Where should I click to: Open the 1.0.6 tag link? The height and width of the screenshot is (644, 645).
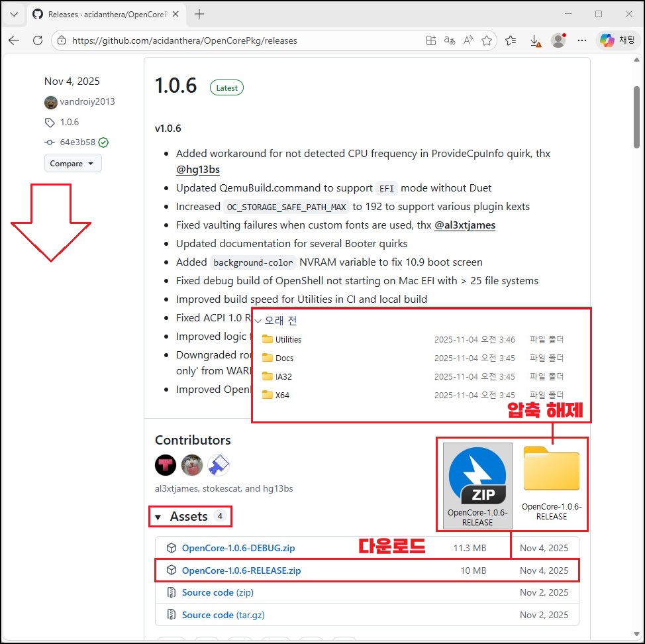69,122
